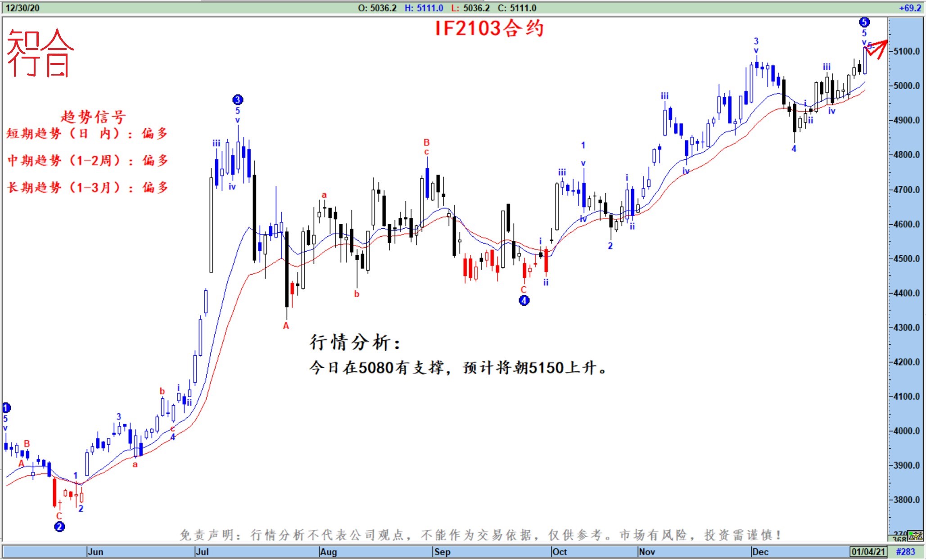Click the 12/30/20 date in header
926x560 pixels.
click(23, 8)
